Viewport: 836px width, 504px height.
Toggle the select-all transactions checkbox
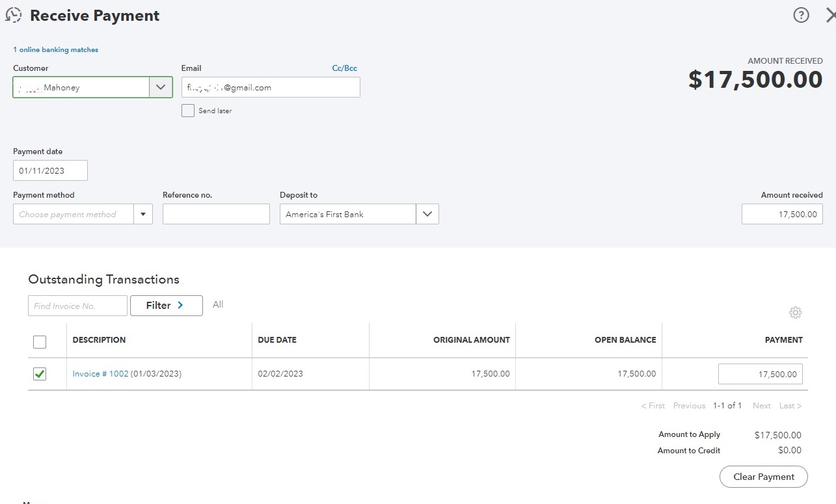(x=40, y=342)
